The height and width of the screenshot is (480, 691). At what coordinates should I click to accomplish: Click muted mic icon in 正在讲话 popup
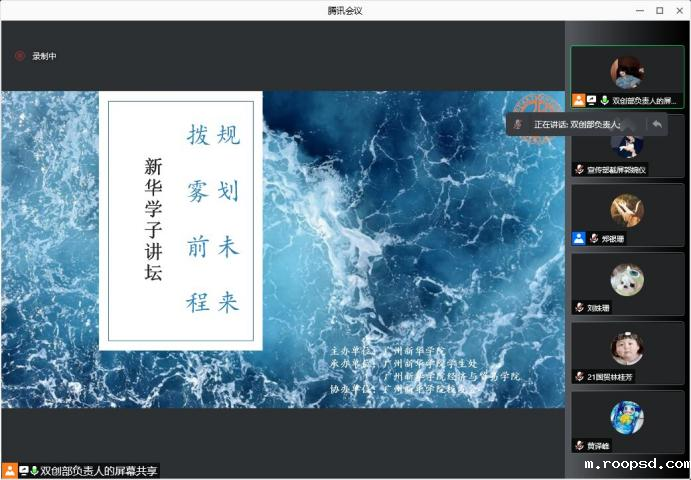pos(518,124)
